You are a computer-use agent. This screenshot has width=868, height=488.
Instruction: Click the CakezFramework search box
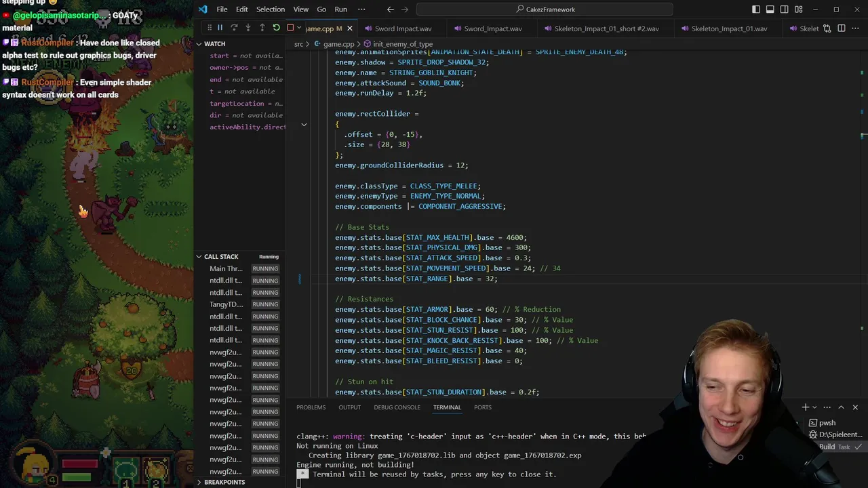(545, 9)
